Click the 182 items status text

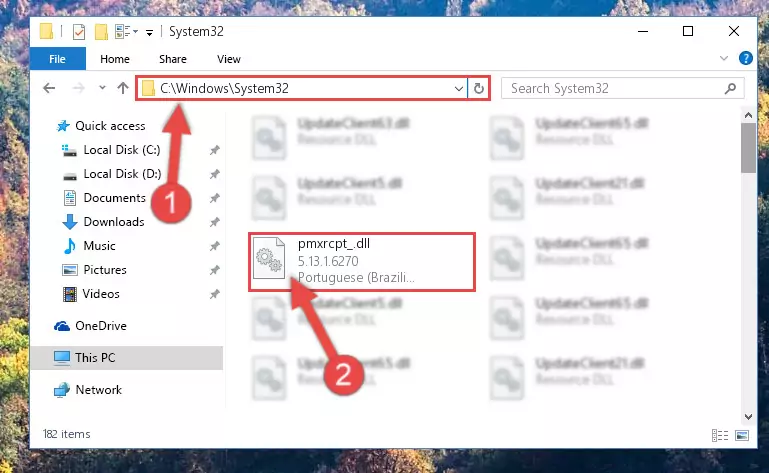tap(67, 434)
